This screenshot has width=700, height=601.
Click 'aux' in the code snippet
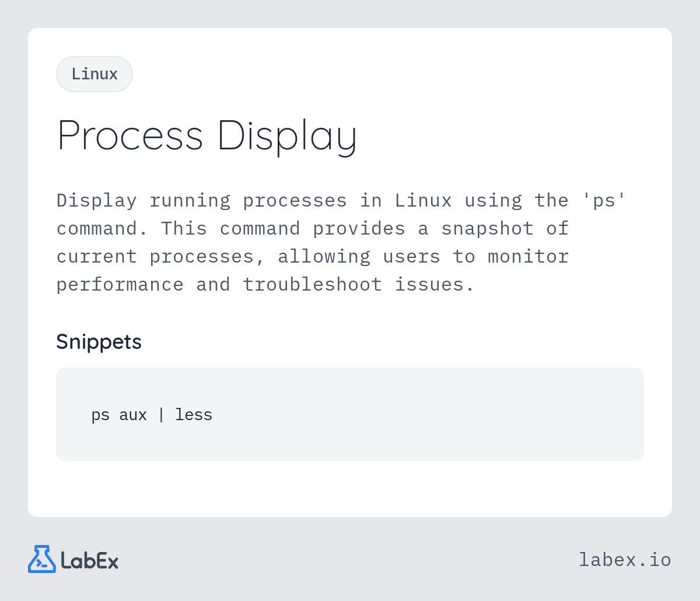(133, 415)
